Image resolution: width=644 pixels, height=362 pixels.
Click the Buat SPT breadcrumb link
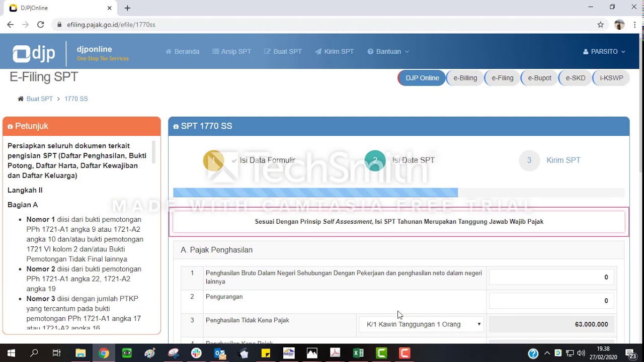pyautogui.click(x=40, y=99)
